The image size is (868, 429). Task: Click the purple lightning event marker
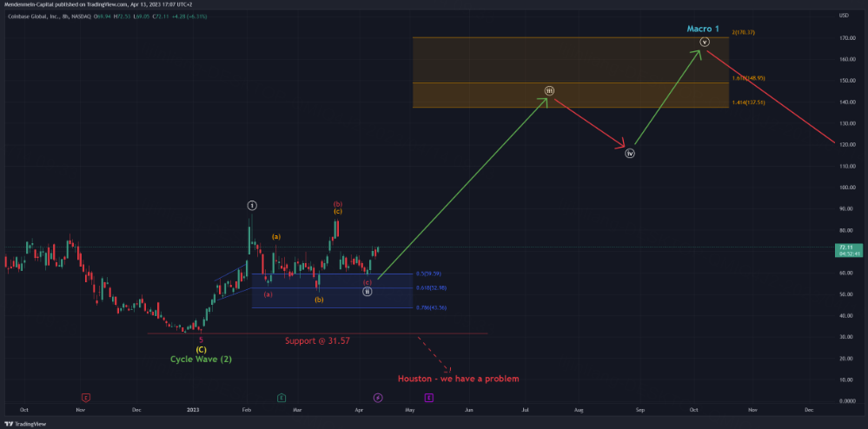pos(378,398)
